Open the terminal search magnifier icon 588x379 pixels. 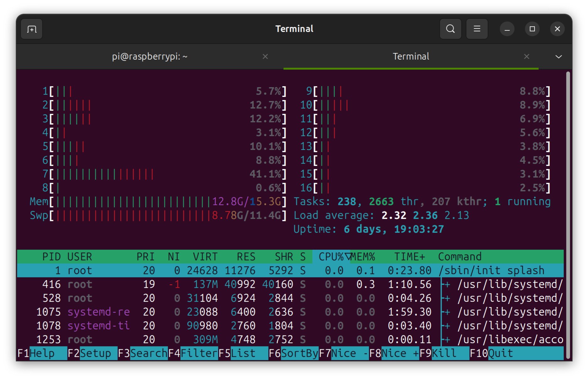(450, 29)
